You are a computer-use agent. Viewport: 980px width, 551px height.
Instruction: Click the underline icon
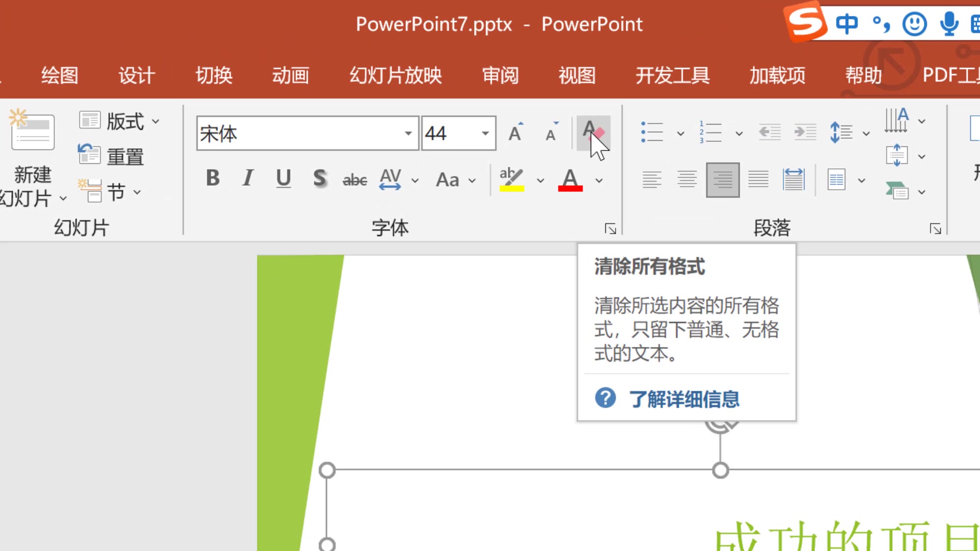(283, 179)
